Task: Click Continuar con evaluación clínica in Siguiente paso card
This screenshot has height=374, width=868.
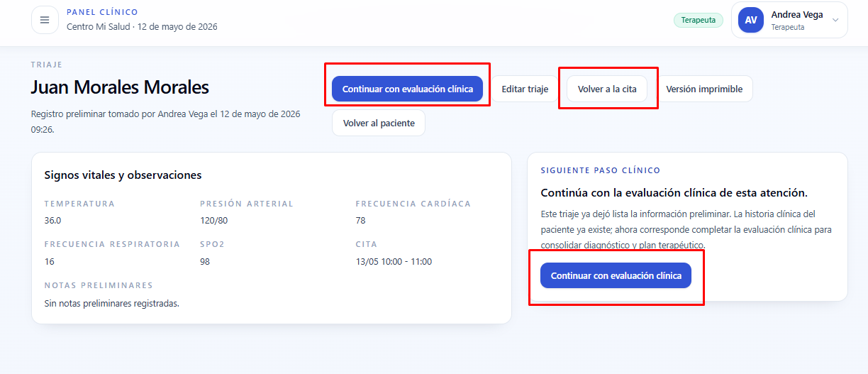Action: click(616, 275)
